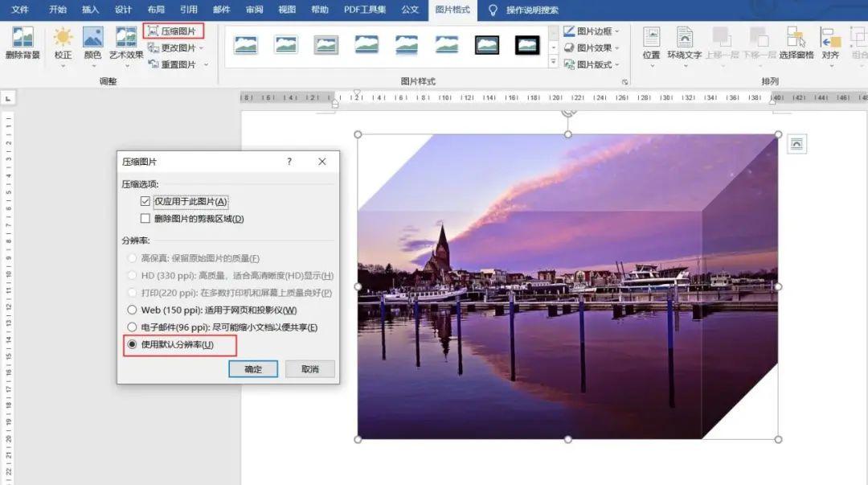Image resolution: width=868 pixels, height=485 pixels.
Task: Click the layout options icon beside image
Action: (x=796, y=144)
